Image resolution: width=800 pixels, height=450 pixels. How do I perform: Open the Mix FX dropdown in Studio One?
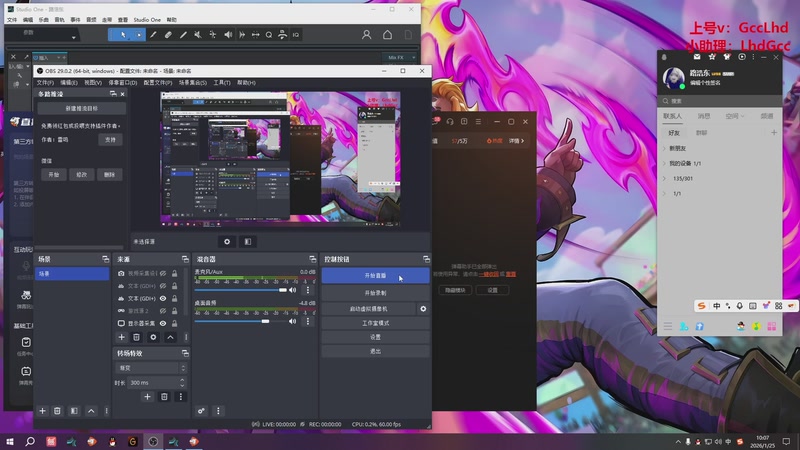399,58
